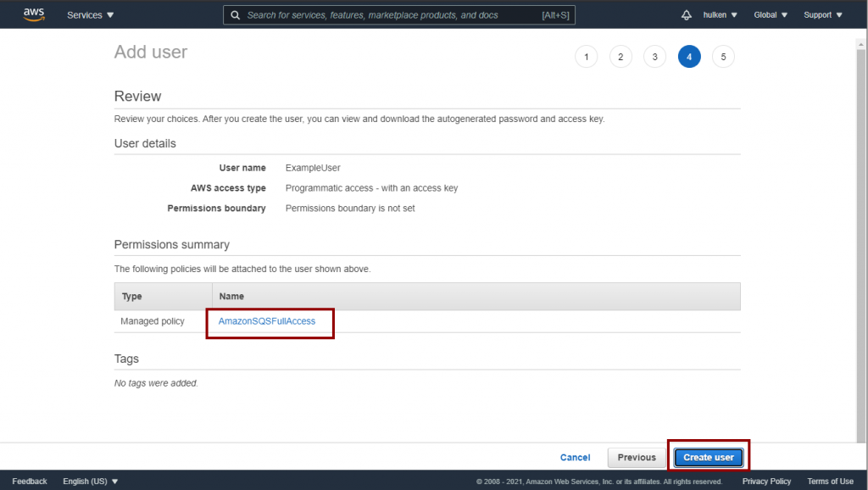Viewport: 868px width, 490px height.
Task: Open the AmazonSQSFullAccess policy link
Action: (x=267, y=321)
